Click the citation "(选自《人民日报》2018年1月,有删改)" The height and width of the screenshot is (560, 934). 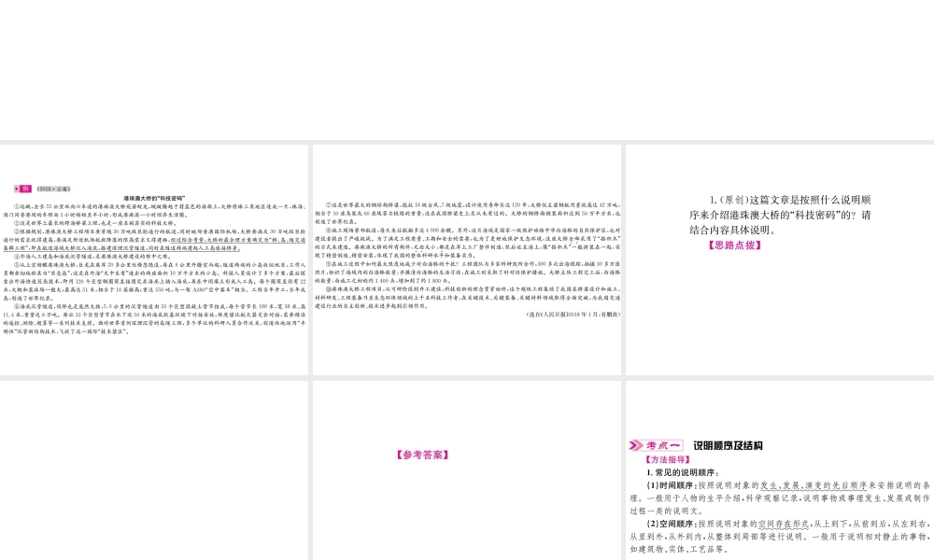pyautogui.click(x=573, y=315)
